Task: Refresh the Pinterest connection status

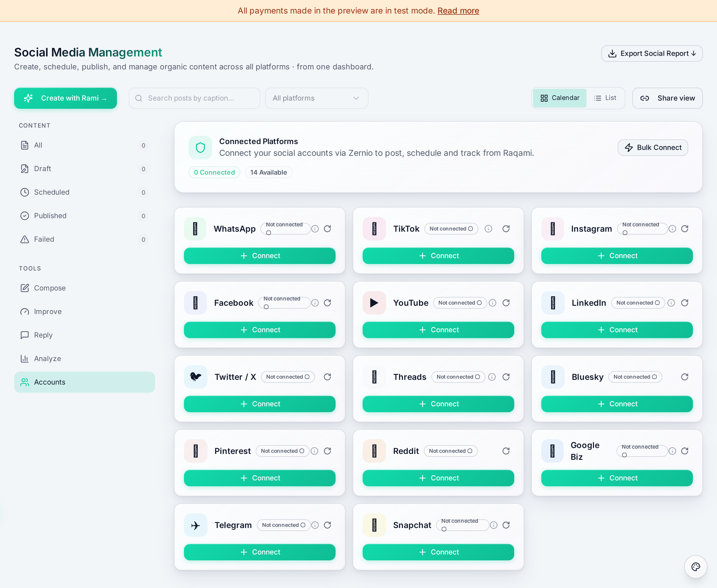Action: pyautogui.click(x=327, y=451)
